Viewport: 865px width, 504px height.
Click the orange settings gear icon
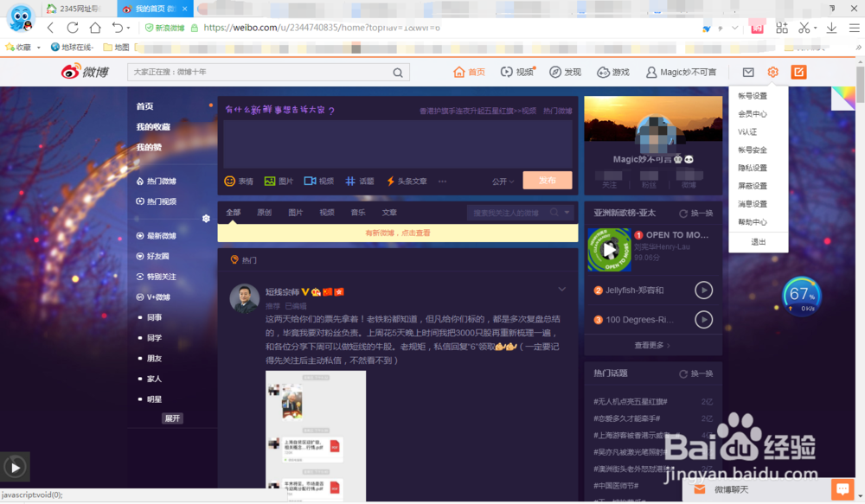point(772,73)
